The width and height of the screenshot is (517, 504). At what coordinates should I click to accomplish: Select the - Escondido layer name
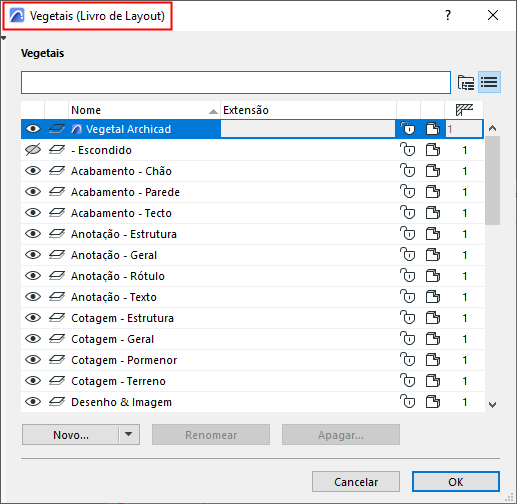101,150
